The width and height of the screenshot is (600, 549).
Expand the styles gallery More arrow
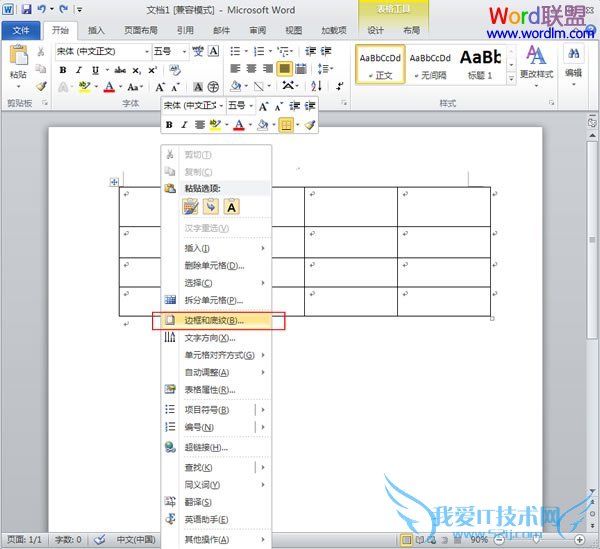pyautogui.click(x=511, y=78)
